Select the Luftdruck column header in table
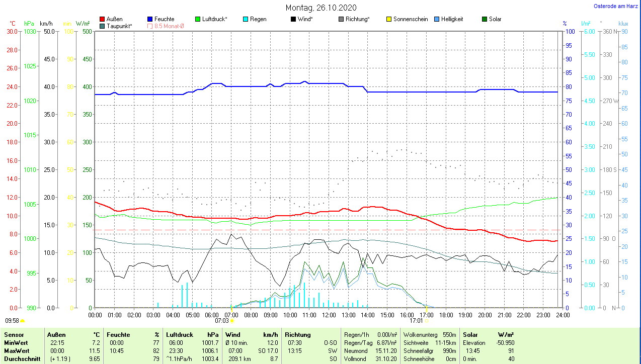Screen dimensions: 641x364 click(x=179, y=334)
